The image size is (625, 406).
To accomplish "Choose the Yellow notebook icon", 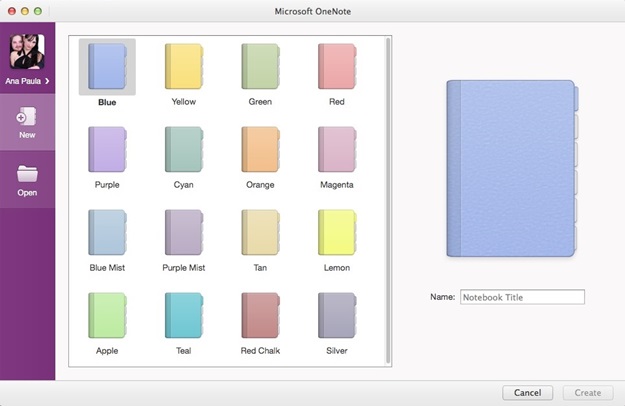I will pos(184,67).
